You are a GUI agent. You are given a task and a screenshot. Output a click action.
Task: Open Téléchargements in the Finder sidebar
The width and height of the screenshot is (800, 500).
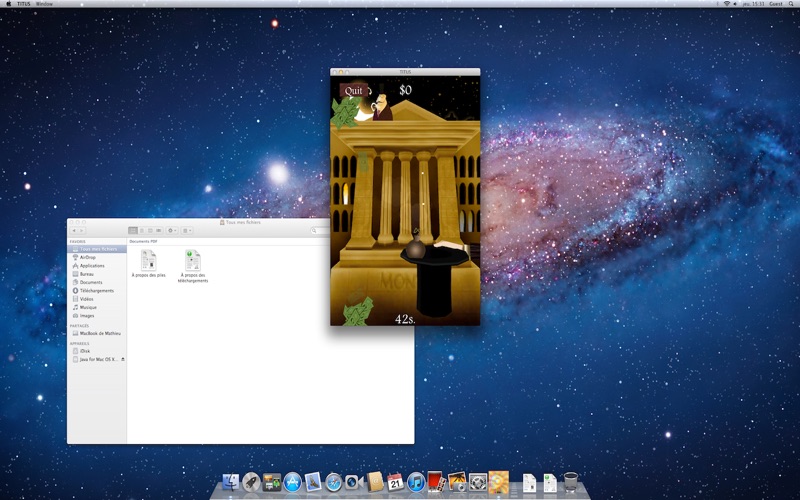click(96, 291)
